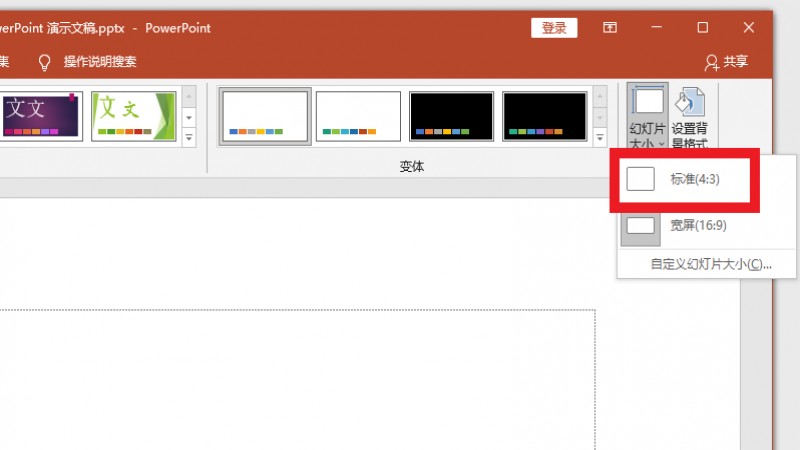This screenshot has width=800, height=450.
Task: Open the Slide Size (幻灯片大小) button
Action: point(647,117)
